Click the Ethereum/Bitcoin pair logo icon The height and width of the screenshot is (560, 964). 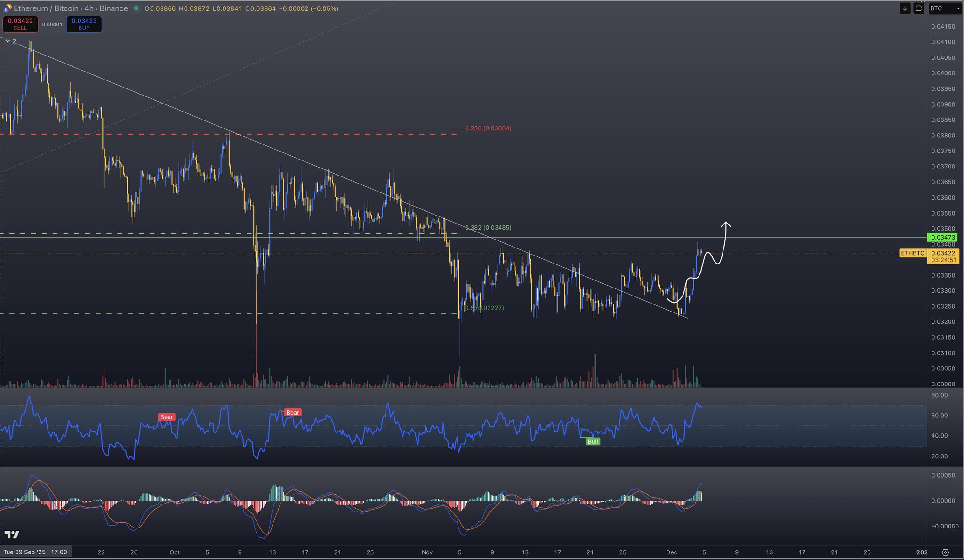click(7, 8)
